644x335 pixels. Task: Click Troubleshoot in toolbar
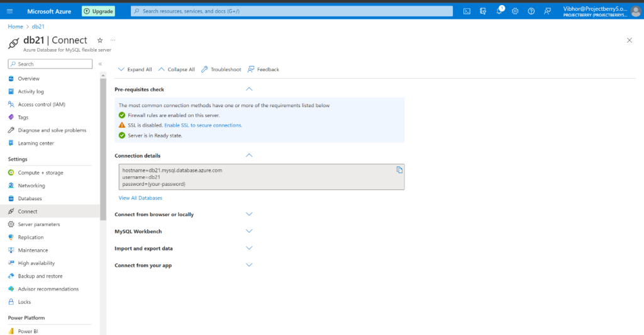(x=221, y=69)
